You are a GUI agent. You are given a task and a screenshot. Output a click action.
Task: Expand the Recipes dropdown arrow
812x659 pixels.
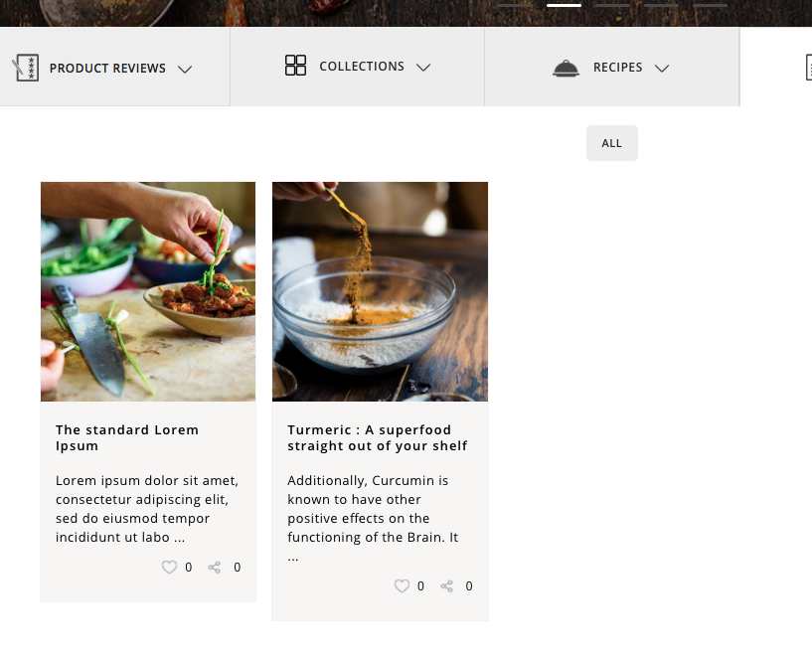tap(663, 69)
